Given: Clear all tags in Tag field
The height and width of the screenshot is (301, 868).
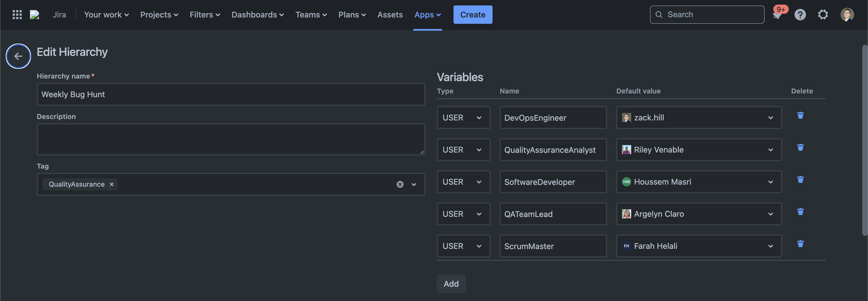Looking at the screenshot, I should 400,184.
